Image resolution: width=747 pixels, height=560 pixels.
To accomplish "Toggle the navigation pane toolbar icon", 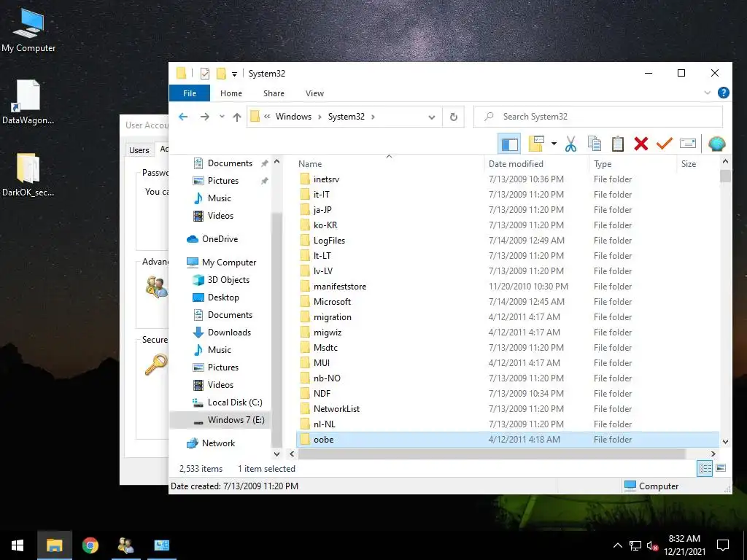I will [x=509, y=144].
